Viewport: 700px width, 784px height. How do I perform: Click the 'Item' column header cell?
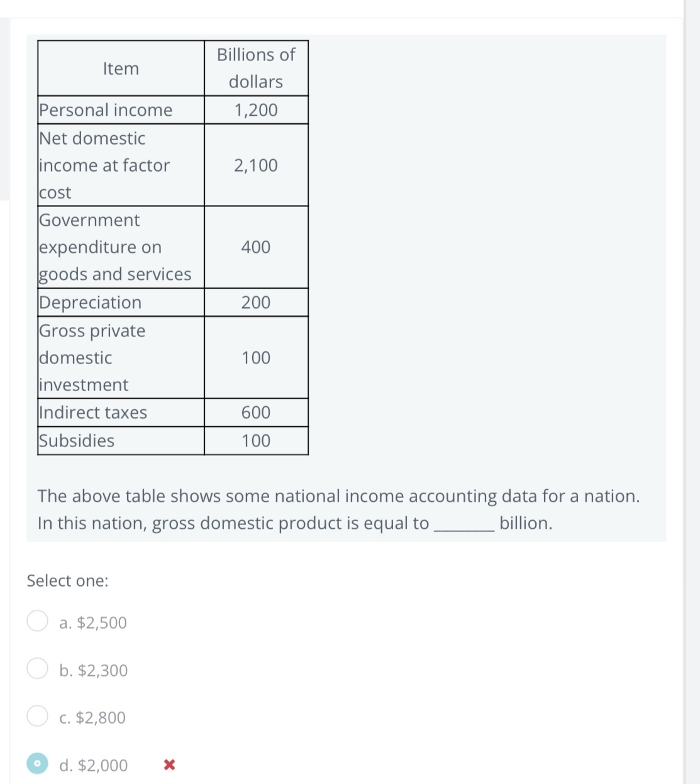tap(121, 68)
